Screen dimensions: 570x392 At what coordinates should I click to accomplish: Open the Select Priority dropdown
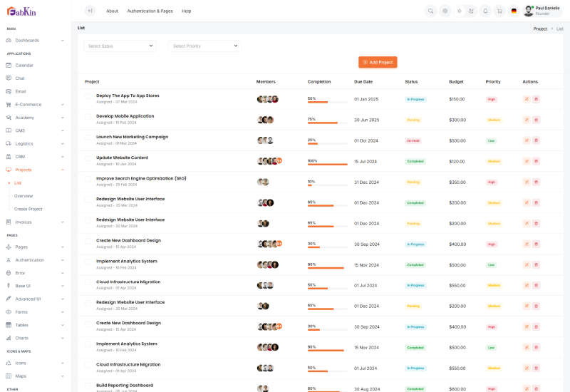coord(204,46)
